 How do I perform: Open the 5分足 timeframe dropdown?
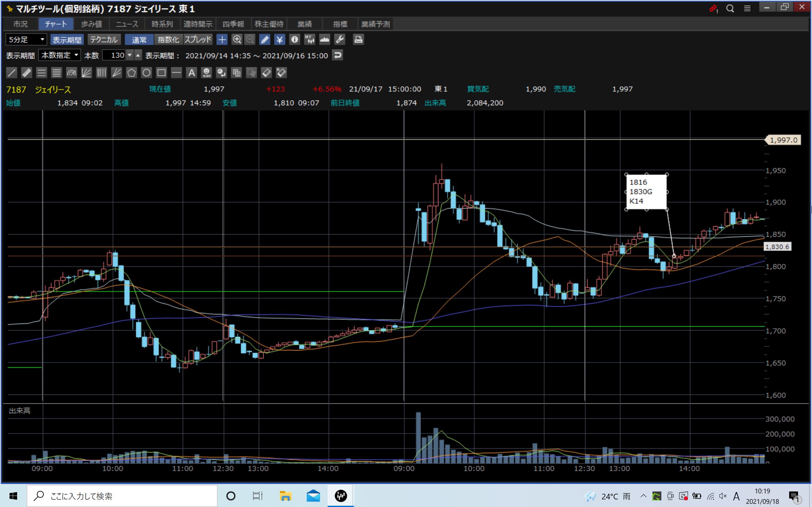(26, 40)
